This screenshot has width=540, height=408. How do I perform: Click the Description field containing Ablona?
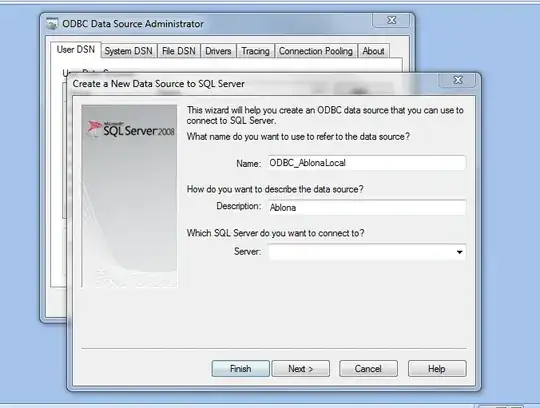click(x=367, y=207)
